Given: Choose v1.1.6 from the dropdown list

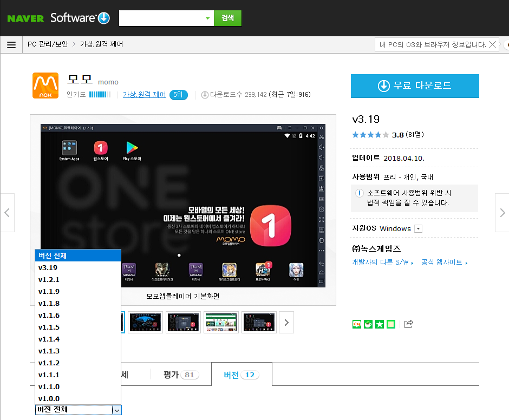Looking at the screenshot, I should click(x=78, y=316).
